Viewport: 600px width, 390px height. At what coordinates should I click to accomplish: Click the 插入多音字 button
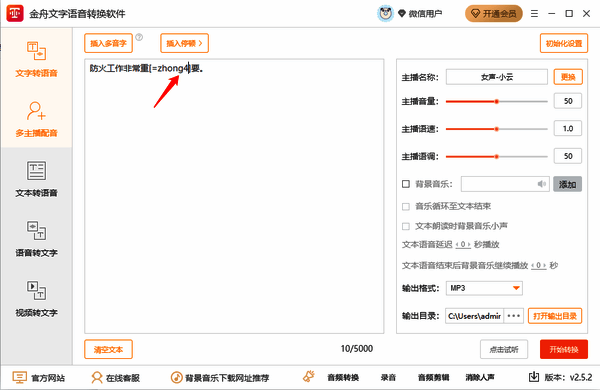(108, 43)
